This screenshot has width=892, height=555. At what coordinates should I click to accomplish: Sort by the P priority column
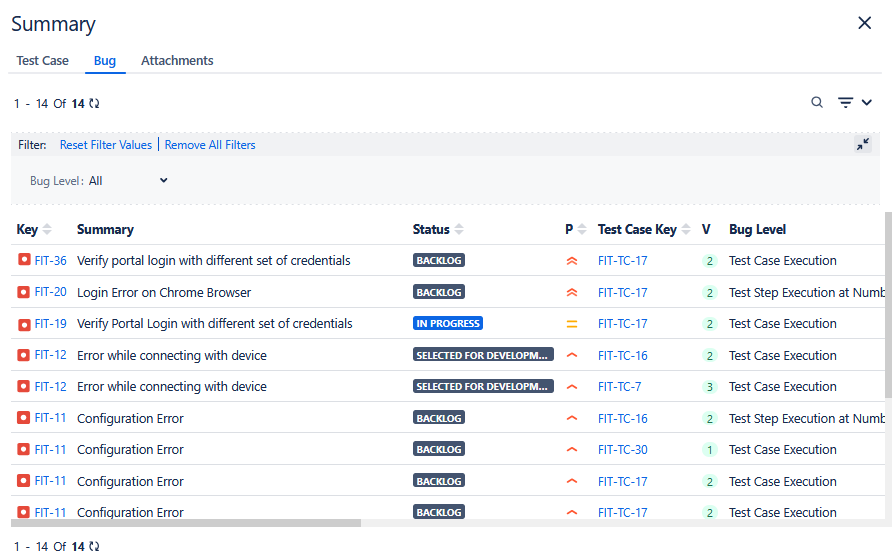pos(582,230)
